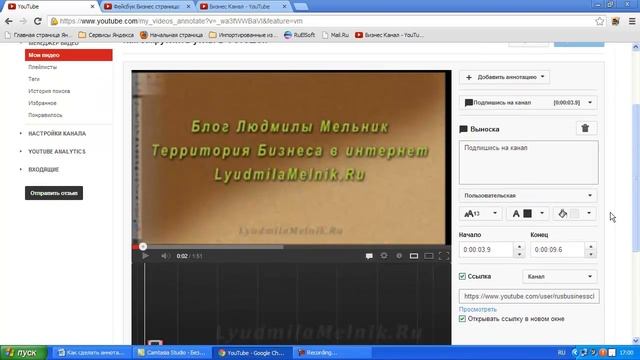Open Плейлисты in sidebar
The image size is (640, 360).
[x=42, y=67]
